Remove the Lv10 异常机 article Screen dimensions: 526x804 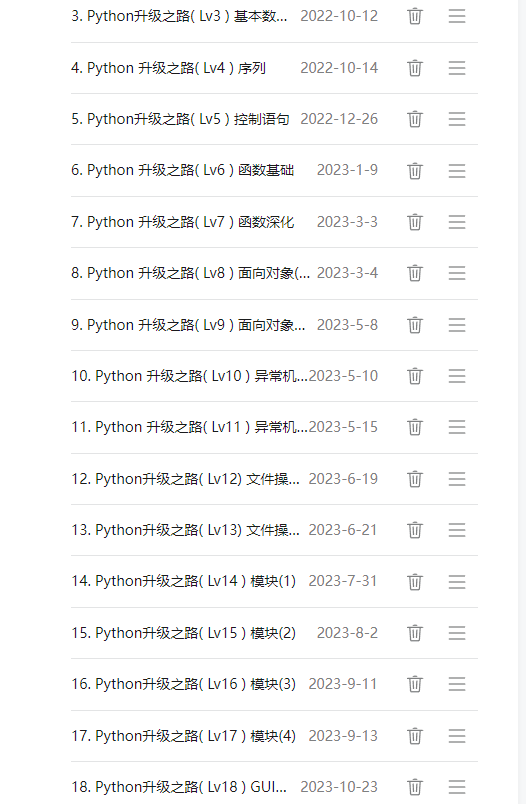415,376
